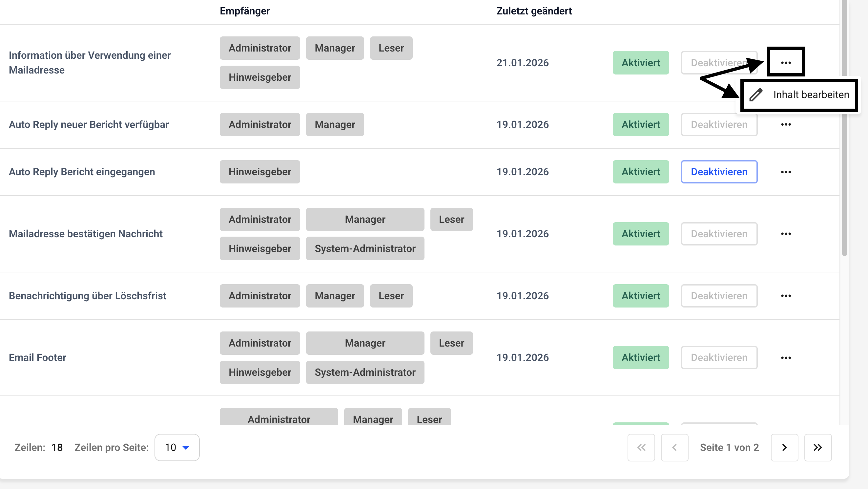This screenshot has width=868, height=489.
Task: Click Aktiviert status on Email Footer row
Action: 641,358
